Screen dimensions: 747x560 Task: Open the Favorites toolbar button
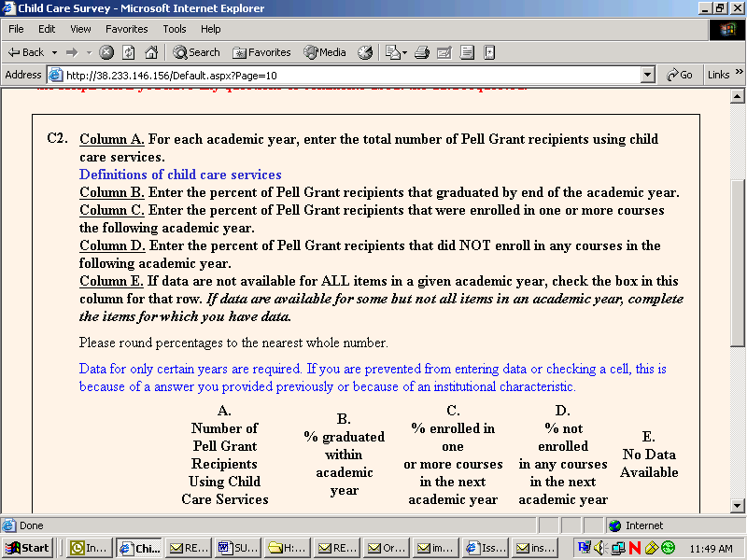click(x=261, y=52)
